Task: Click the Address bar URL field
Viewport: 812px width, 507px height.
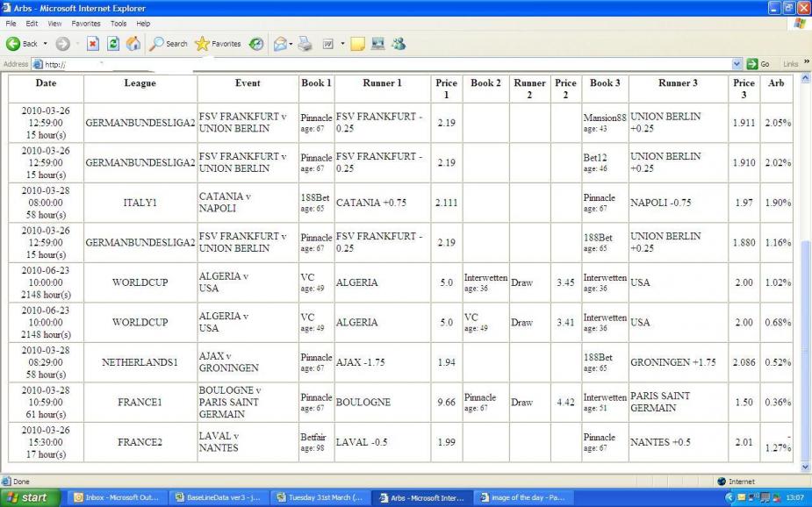Action: pyautogui.click(x=385, y=64)
